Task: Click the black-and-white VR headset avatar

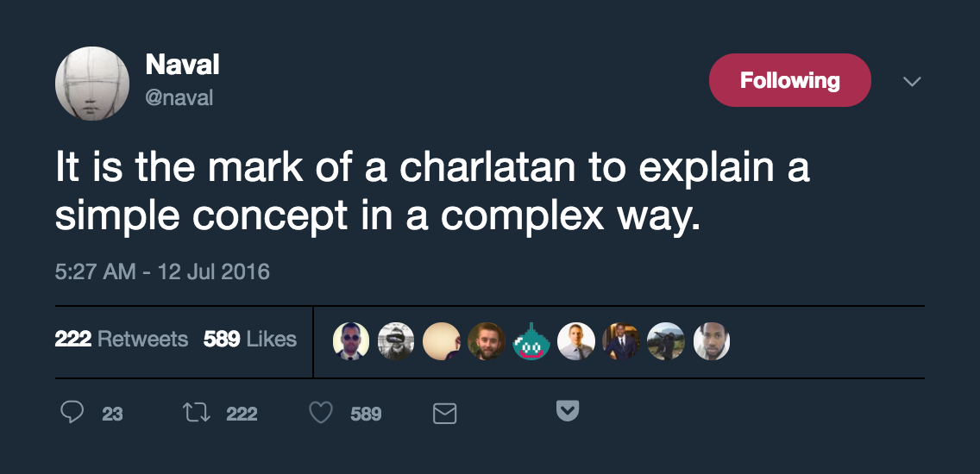Action: [396, 341]
